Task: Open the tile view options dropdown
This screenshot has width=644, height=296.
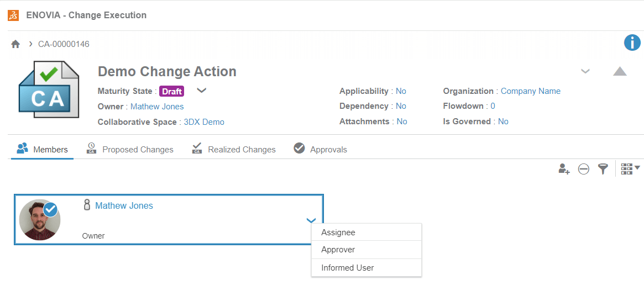Action: (630, 169)
